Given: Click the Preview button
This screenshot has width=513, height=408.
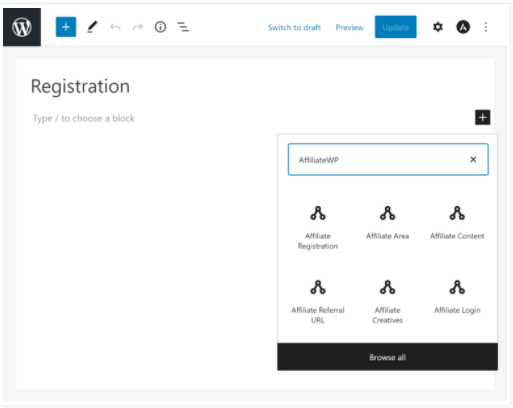Looking at the screenshot, I should point(349,27).
